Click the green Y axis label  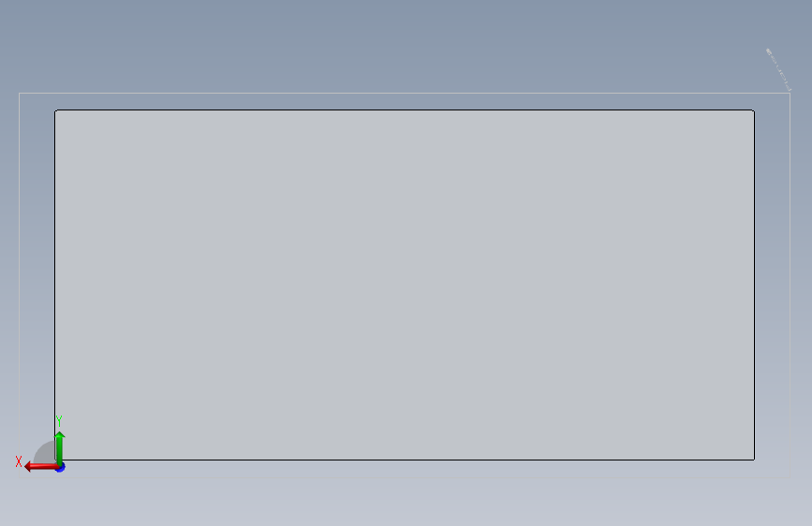[59, 421]
